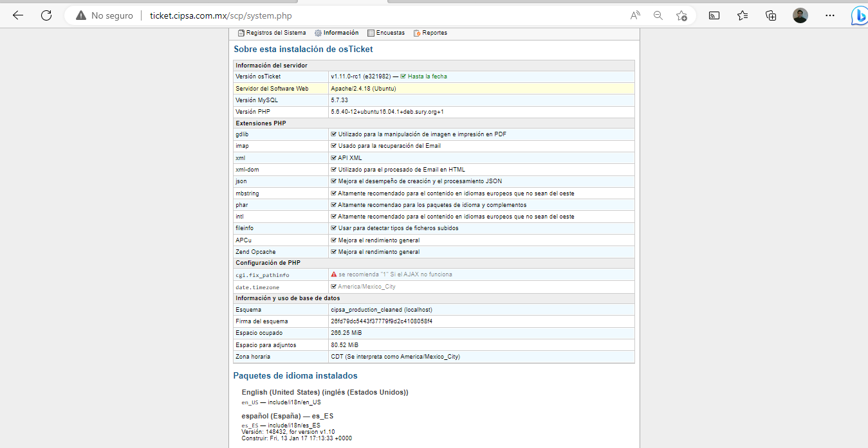The height and width of the screenshot is (448, 868).
Task: Click the red warning icon for cgi.fix_pathinfo
Action: pyautogui.click(x=334, y=274)
